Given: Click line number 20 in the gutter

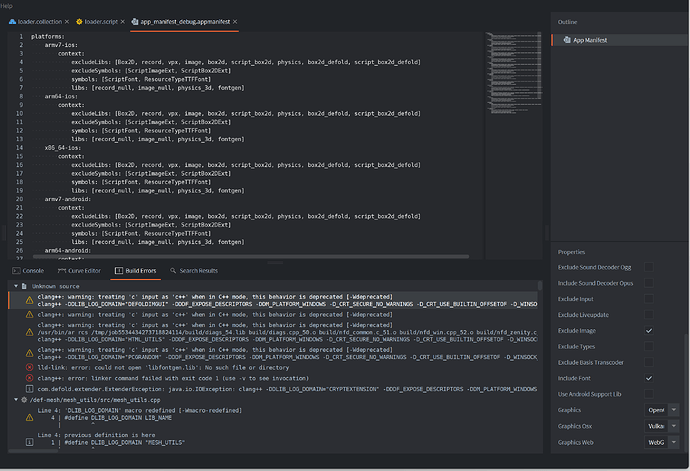Looking at the screenshot, I should coord(19,199).
